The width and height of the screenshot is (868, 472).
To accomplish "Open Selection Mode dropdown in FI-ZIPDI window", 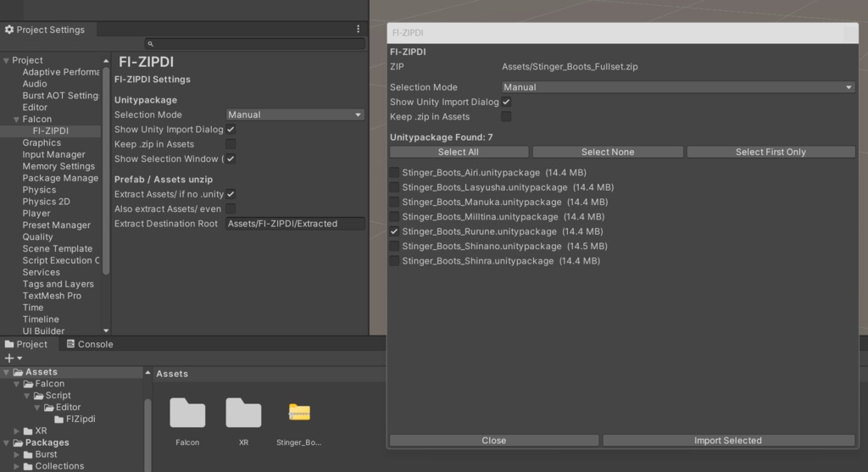I will (678, 87).
